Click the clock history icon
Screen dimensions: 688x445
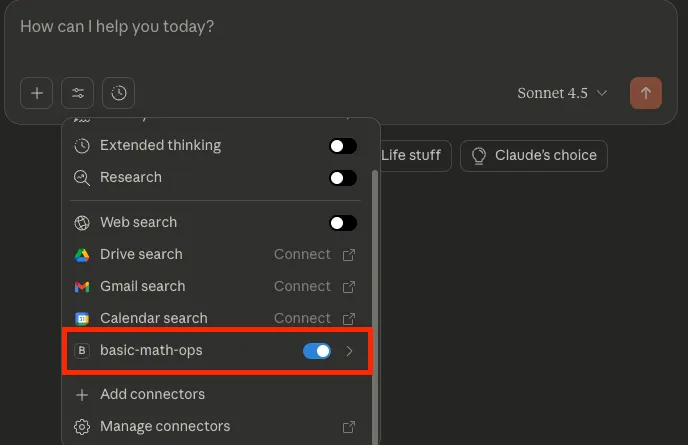[119, 93]
